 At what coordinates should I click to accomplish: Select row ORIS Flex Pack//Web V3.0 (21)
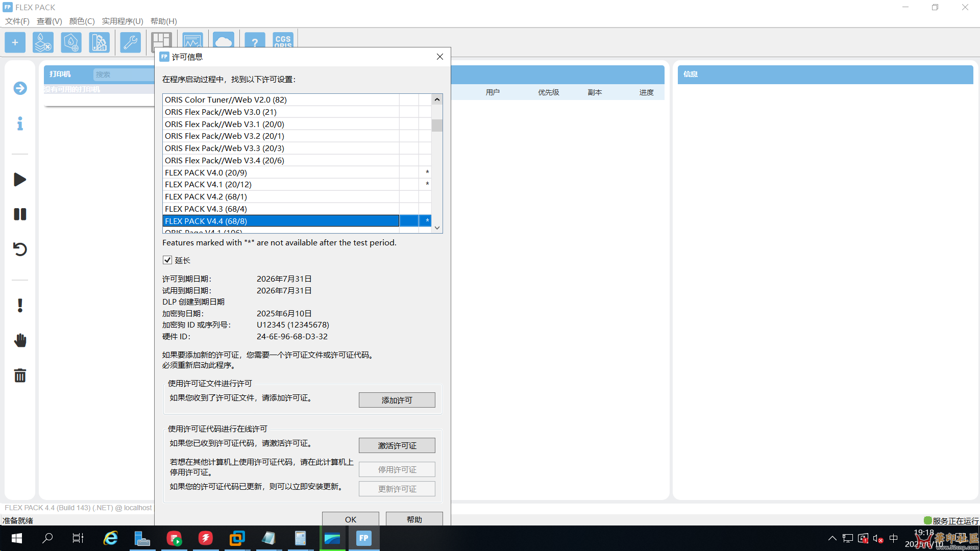pyautogui.click(x=297, y=112)
